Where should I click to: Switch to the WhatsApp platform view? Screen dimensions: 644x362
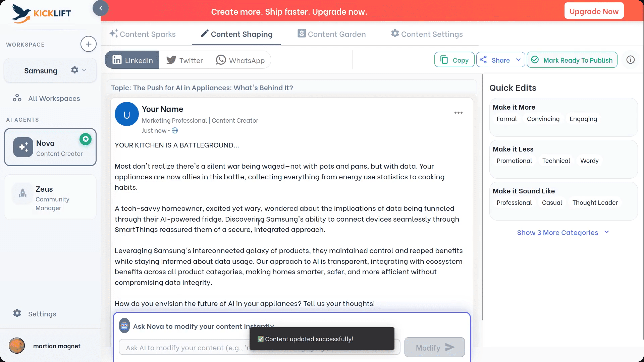pos(240,60)
